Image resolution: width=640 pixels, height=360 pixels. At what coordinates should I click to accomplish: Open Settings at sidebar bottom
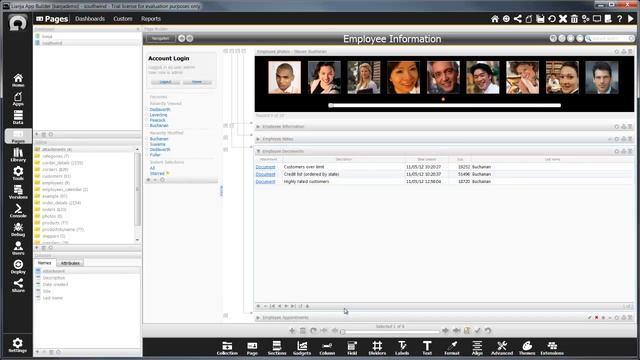pos(18,345)
